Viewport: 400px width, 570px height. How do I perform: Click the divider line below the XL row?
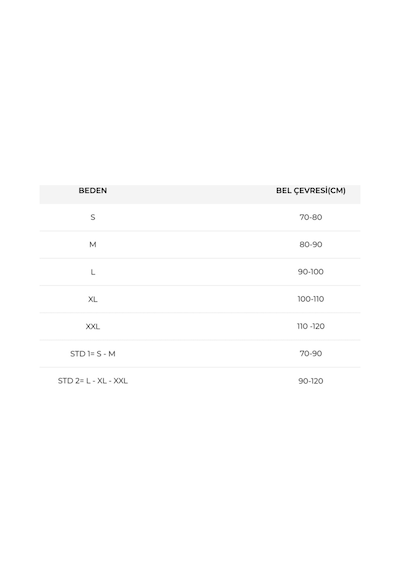(x=200, y=313)
